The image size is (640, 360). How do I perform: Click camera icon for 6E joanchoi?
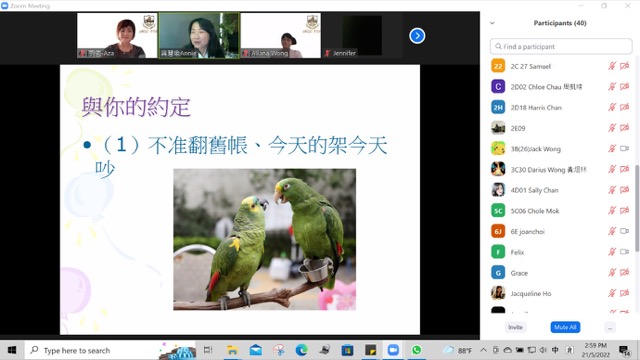pos(624,231)
